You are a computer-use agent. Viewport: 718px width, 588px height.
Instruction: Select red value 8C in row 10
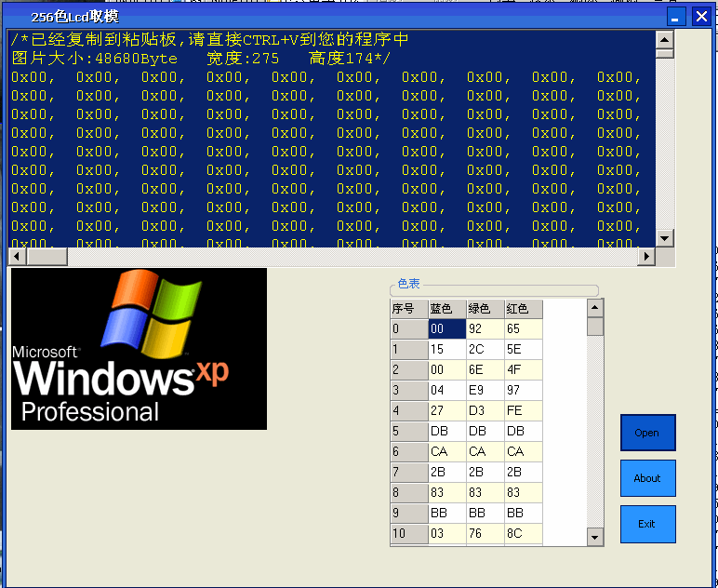pyautogui.click(x=524, y=533)
